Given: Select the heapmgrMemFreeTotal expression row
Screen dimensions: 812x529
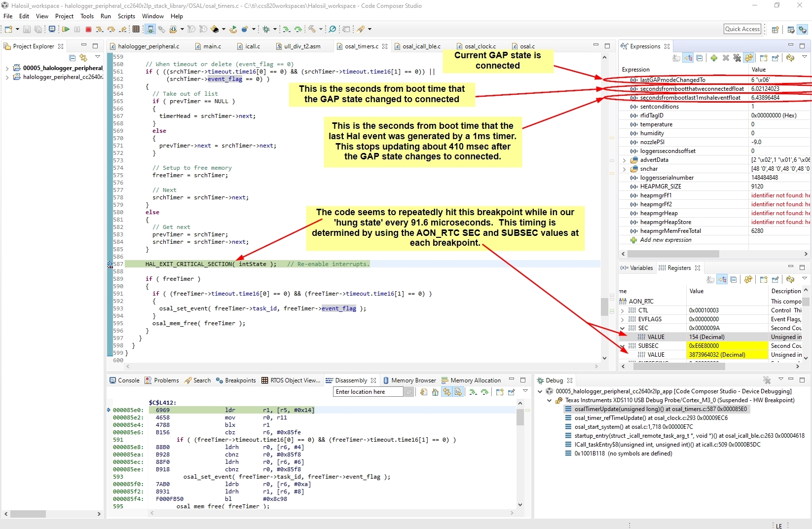Looking at the screenshot, I should click(715, 231).
